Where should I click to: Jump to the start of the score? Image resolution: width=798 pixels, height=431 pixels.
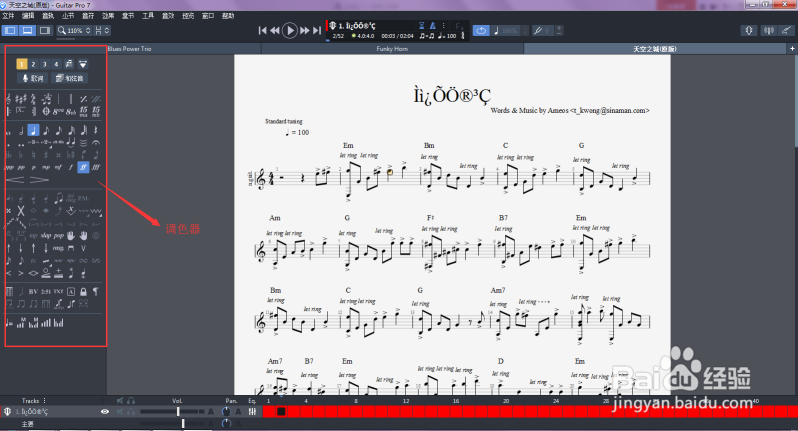pyautogui.click(x=262, y=31)
